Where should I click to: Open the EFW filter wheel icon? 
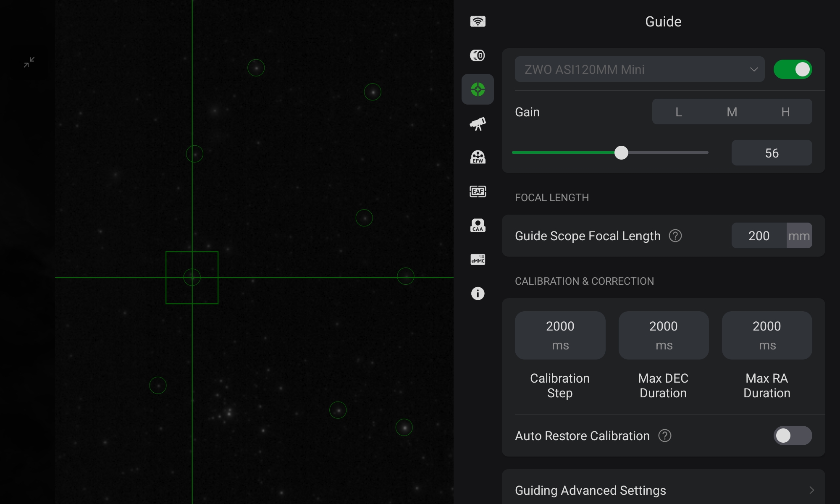tap(478, 157)
